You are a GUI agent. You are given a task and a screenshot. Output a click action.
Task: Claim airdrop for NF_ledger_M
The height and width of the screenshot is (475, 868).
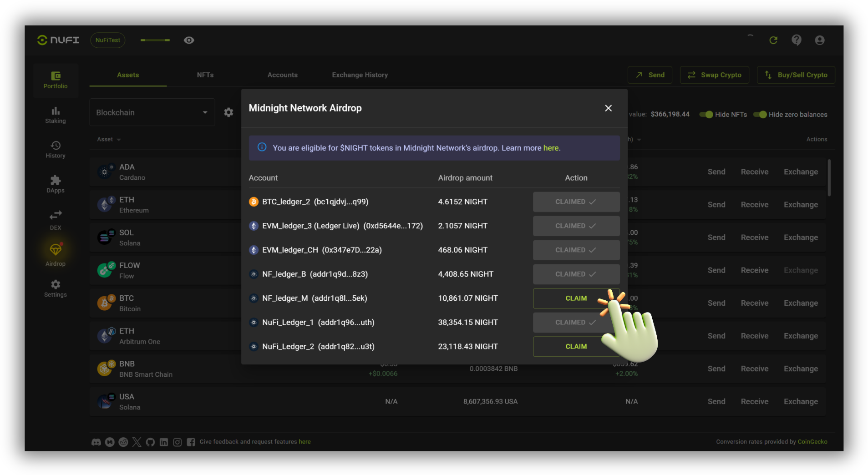pyautogui.click(x=576, y=298)
